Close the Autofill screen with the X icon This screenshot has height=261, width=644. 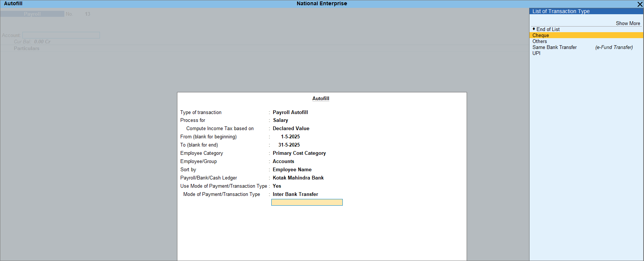[640, 4]
